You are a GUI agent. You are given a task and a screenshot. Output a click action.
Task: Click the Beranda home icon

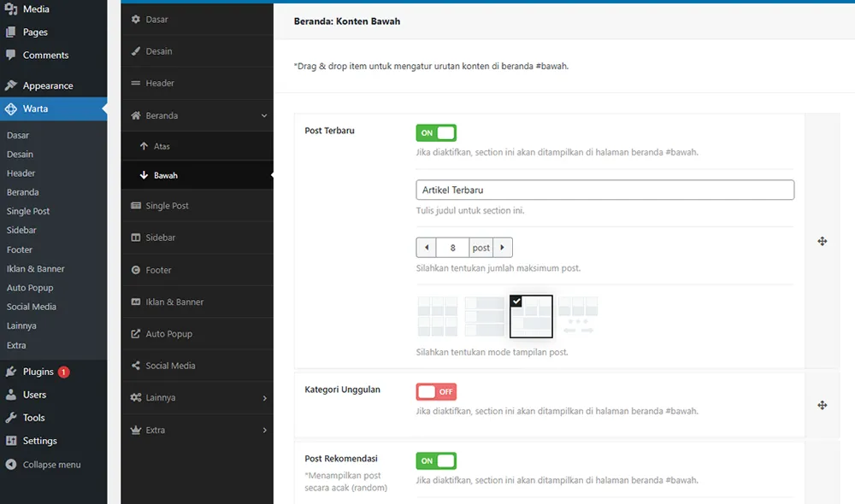(x=137, y=115)
